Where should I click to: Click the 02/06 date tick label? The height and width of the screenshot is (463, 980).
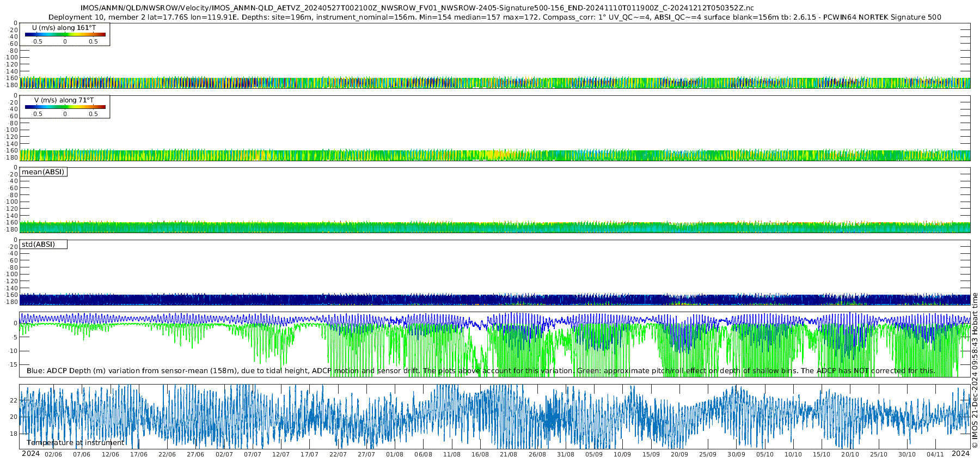point(53,454)
